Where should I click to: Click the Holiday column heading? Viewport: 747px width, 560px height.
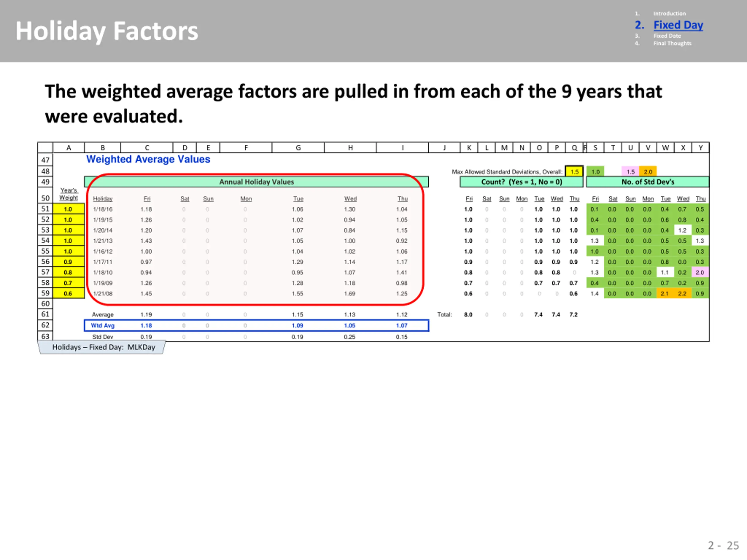[x=103, y=199]
